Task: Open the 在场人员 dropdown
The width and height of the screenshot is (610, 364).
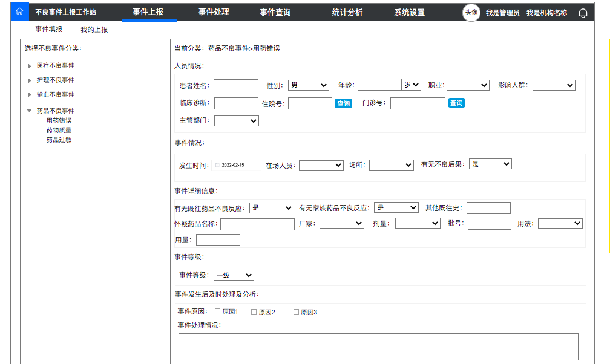Action: [321, 165]
